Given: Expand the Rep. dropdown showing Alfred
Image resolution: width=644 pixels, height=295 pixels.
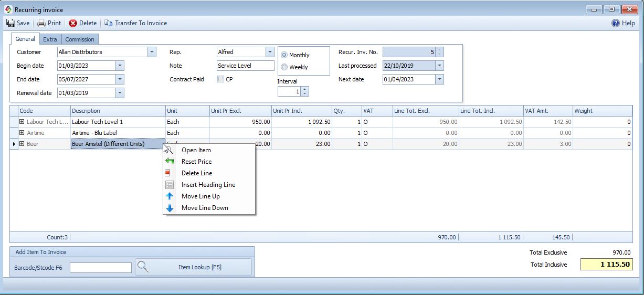Looking at the screenshot, I should (270, 52).
